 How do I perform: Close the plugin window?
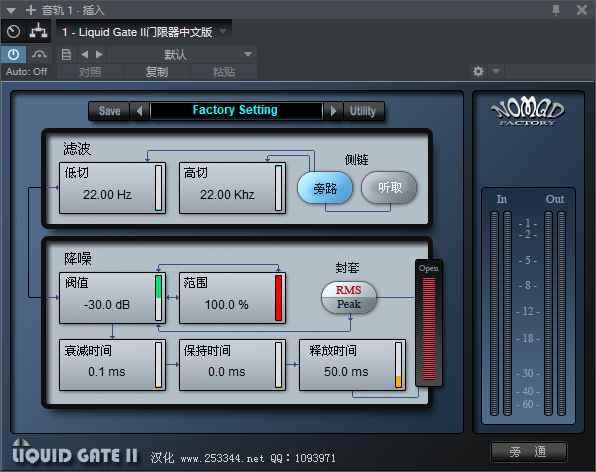click(x=582, y=10)
